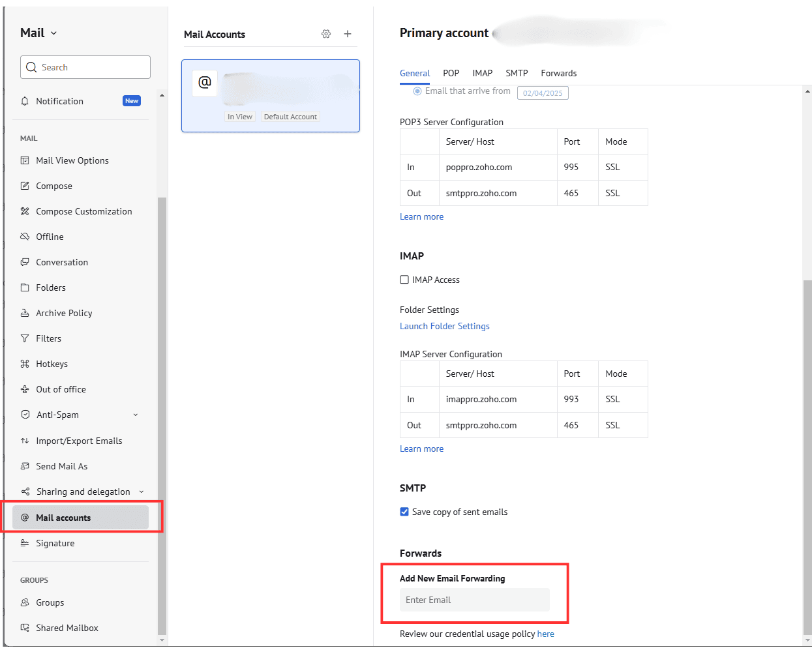Click port 993 cell in IMAP table
The height and width of the screenshot is (648, 812).
pos(578,399)
